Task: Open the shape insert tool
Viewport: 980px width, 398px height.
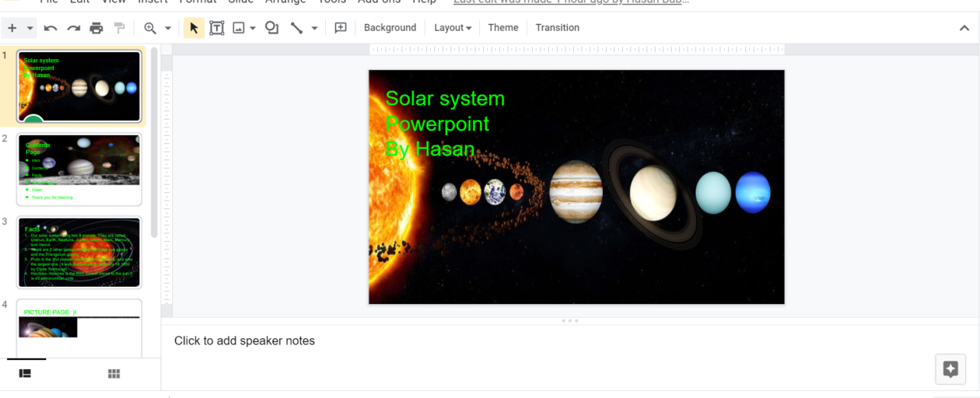Action: click(x=271, y=28)
